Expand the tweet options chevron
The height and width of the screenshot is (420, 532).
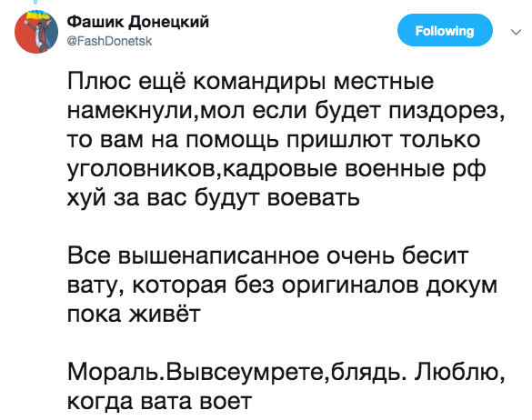(x=516, y=32)
